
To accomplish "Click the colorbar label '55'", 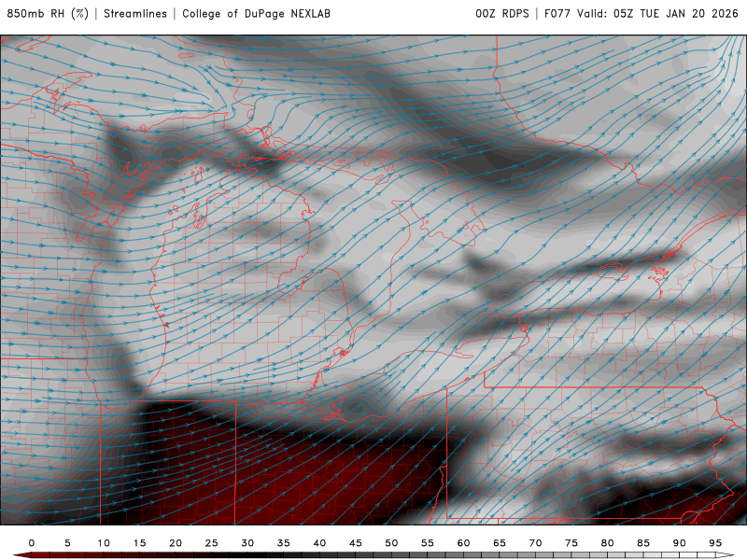I will point(428,543).
